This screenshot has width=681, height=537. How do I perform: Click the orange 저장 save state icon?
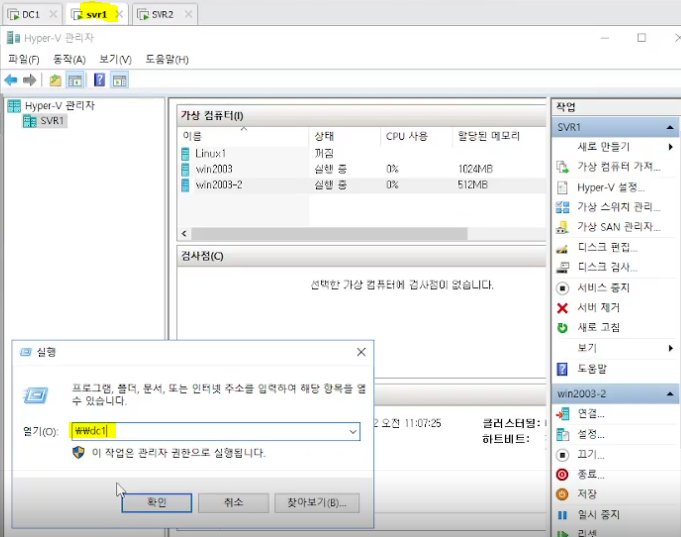pyautogui.click(x=562, y=494)
